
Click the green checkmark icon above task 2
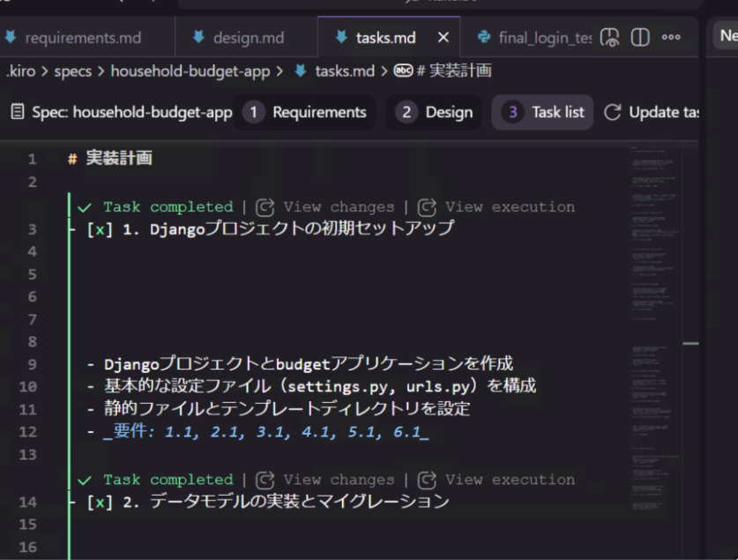85,481
